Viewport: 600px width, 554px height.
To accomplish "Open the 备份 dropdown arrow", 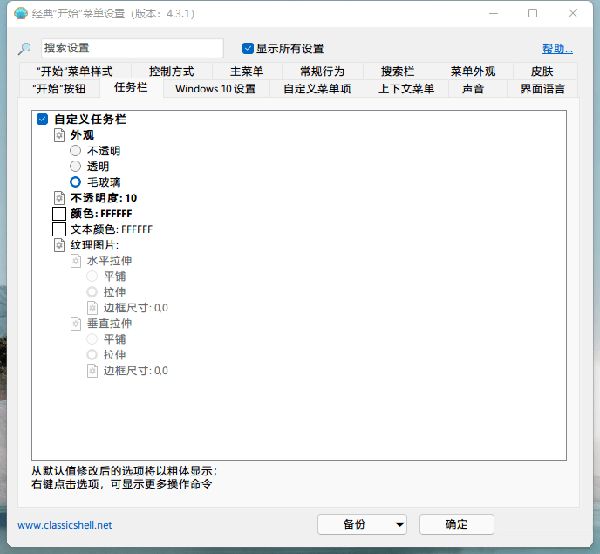I will [400, 524].
